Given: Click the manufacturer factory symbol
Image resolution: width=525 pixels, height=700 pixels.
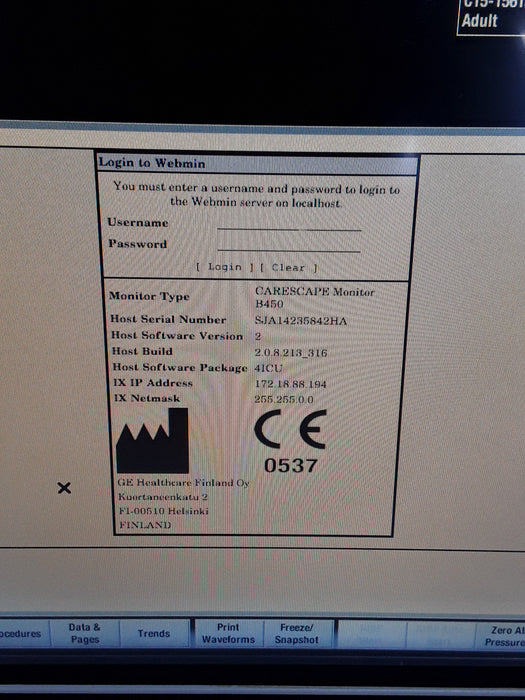Looking at the screenshot, I should [x=152, y=441].
